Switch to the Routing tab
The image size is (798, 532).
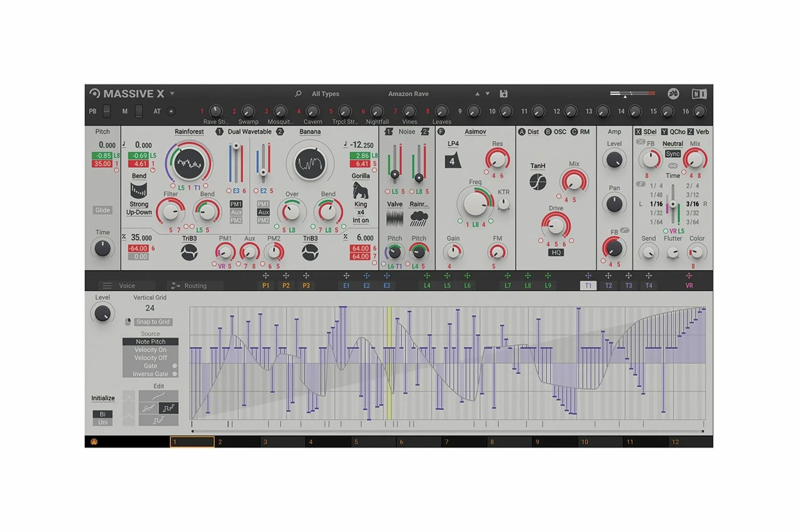[x=195, y=286]
